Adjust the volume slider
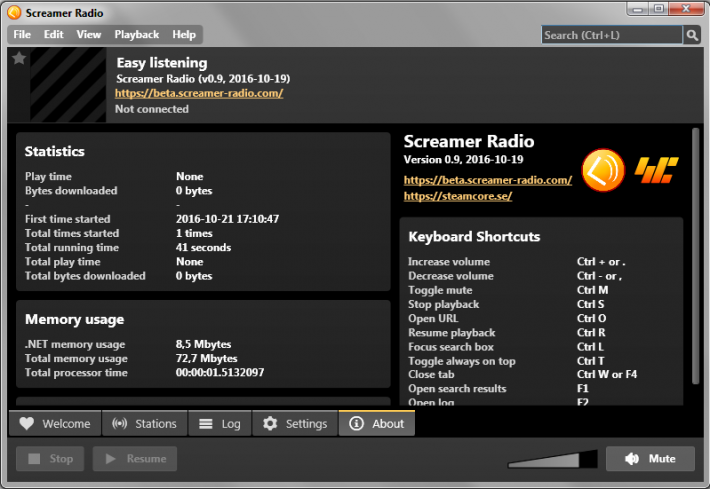Screen dimensions: 710x489 pos(552,459)
